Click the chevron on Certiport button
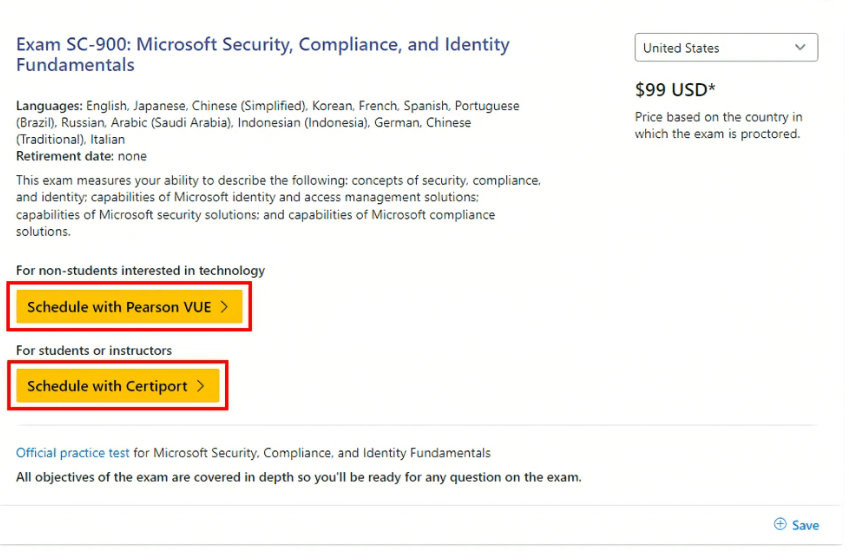 tap(201, 386)
